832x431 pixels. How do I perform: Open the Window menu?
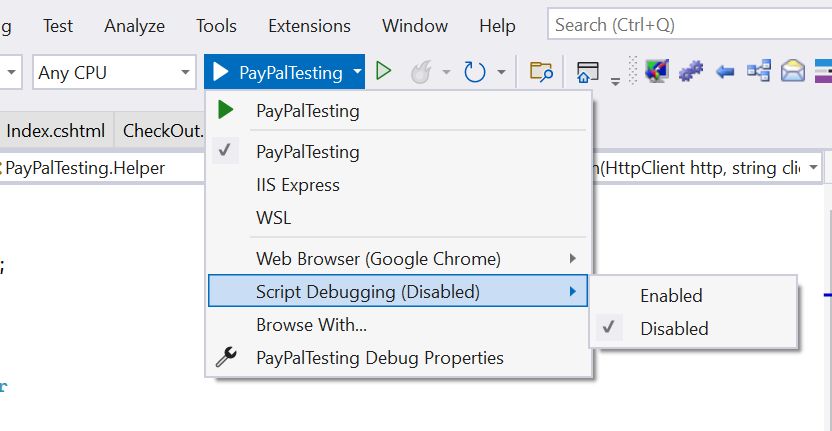tap(415, 26)
